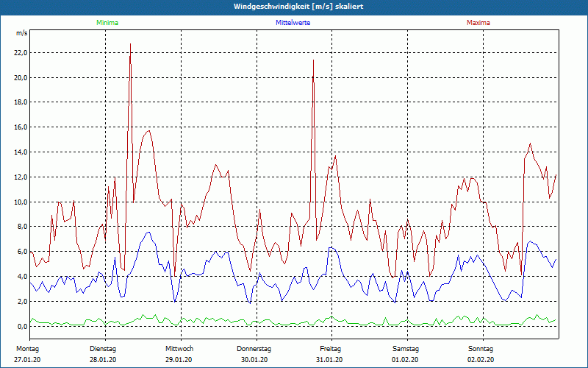588x368 pixels.
Task: Select the red 'Maxima' legend label
Action: (478, 23)
